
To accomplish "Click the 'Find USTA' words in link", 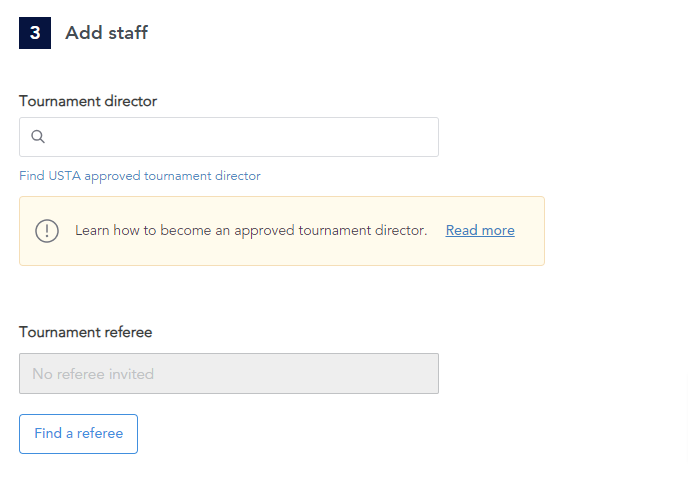I will click(x=50, y=176).
